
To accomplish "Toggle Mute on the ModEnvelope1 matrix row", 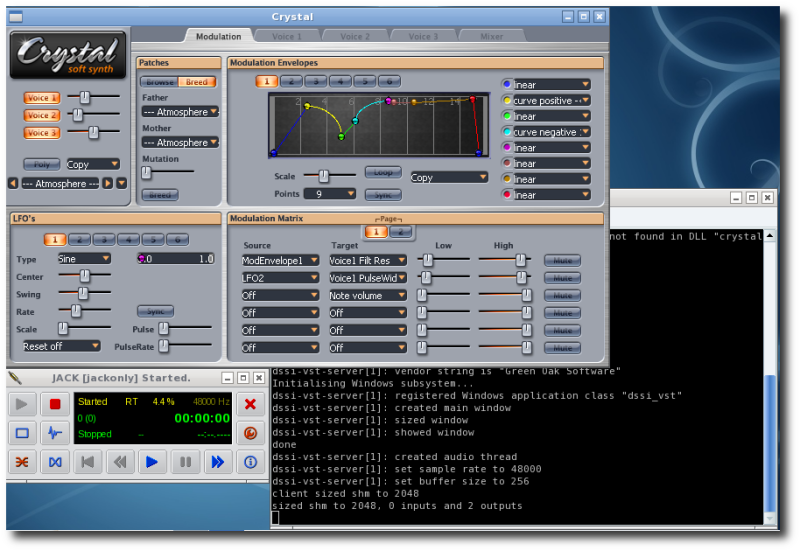I will point(562,260).
